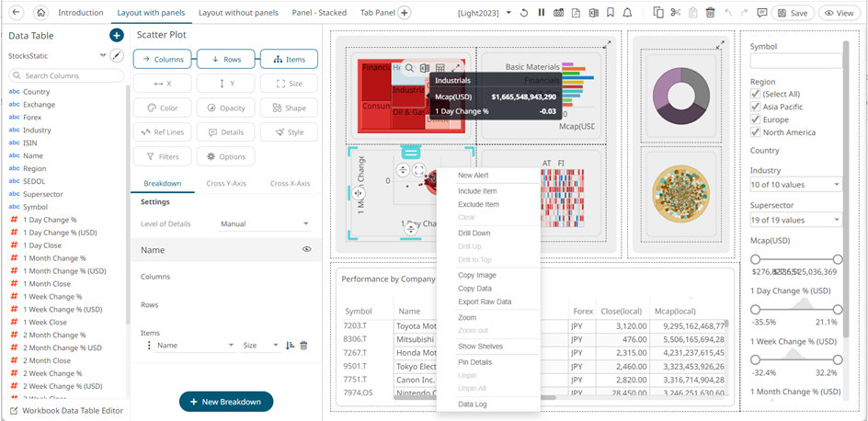
Task: Click the refresh icon in the top toolbar
Action: 523,13
